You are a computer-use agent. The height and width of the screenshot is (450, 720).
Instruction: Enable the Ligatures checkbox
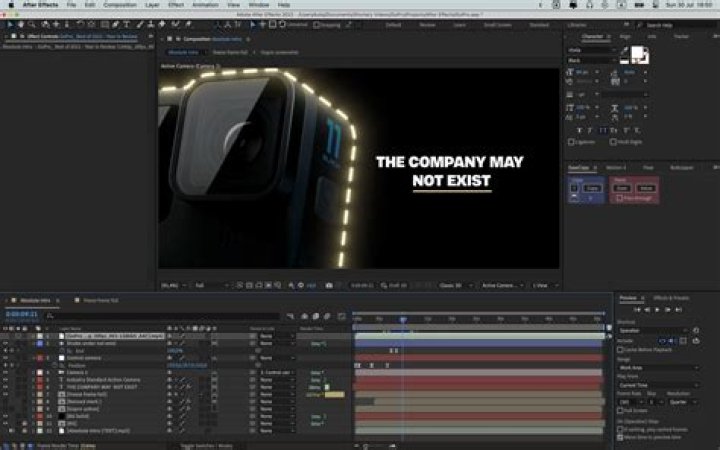[x=572, y=143]
